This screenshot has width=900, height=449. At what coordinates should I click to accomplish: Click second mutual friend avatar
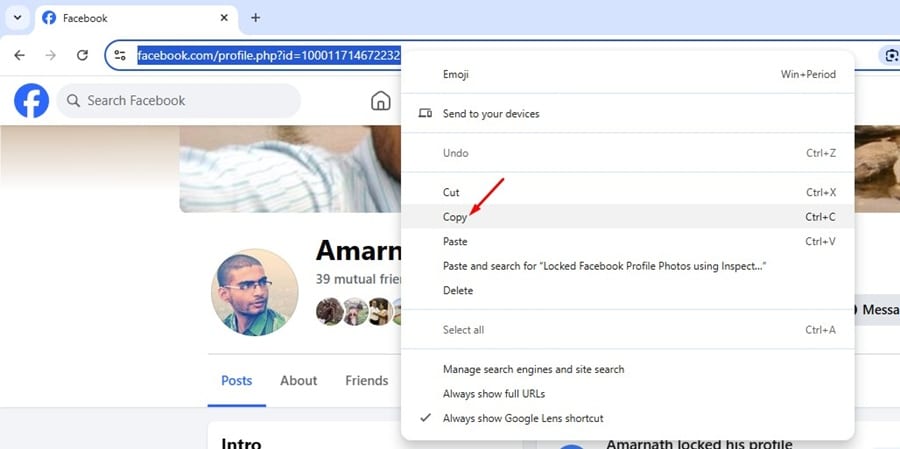[x=355, y=311]
